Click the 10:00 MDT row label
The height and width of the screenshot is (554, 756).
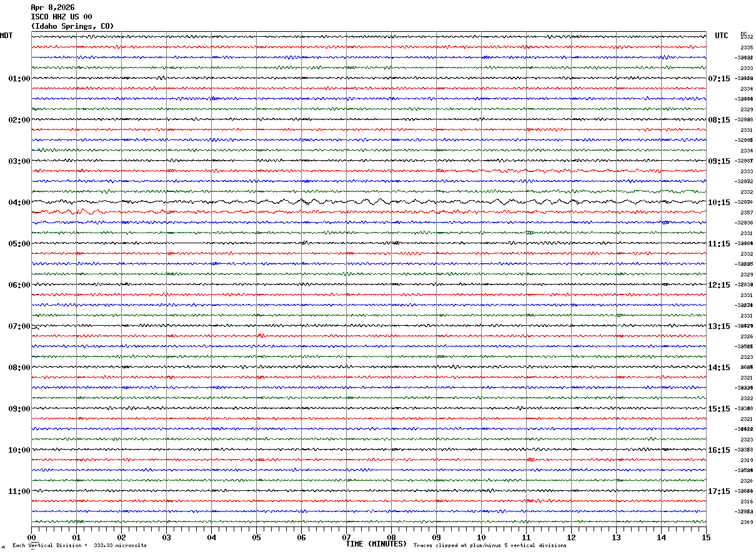19,450
